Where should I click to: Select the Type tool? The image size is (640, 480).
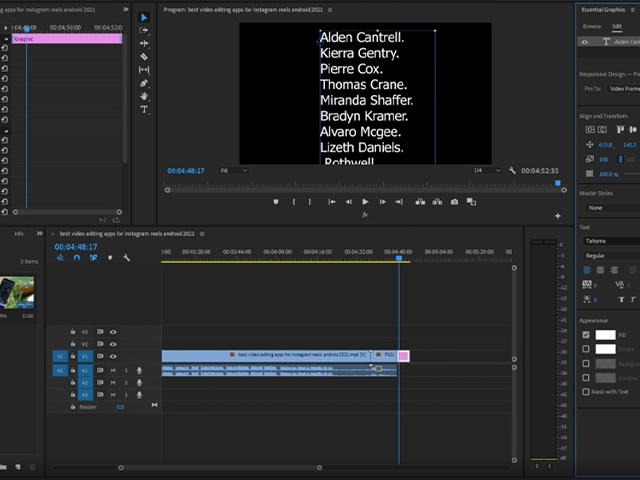tap(144, 109)
